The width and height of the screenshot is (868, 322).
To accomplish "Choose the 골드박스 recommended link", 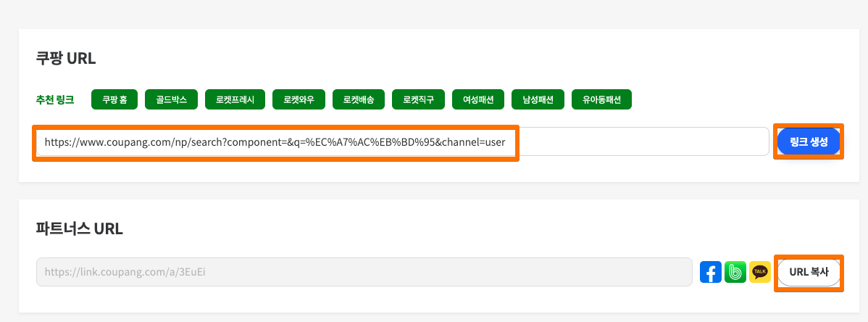I will 171,100.
